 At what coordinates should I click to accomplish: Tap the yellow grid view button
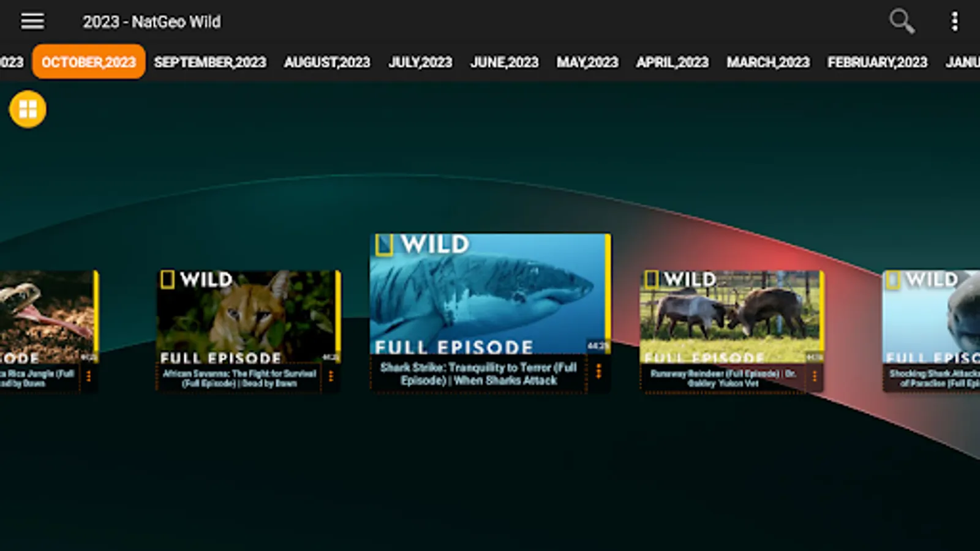click(28, 109)
